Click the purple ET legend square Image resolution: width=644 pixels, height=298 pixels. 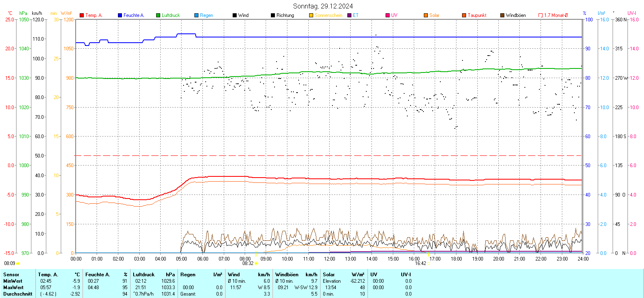coord(349,15)
